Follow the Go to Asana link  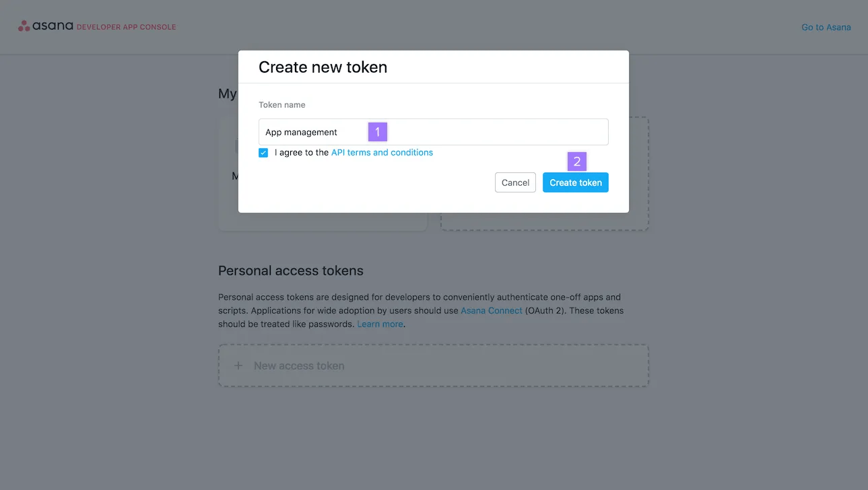point(826,28)
